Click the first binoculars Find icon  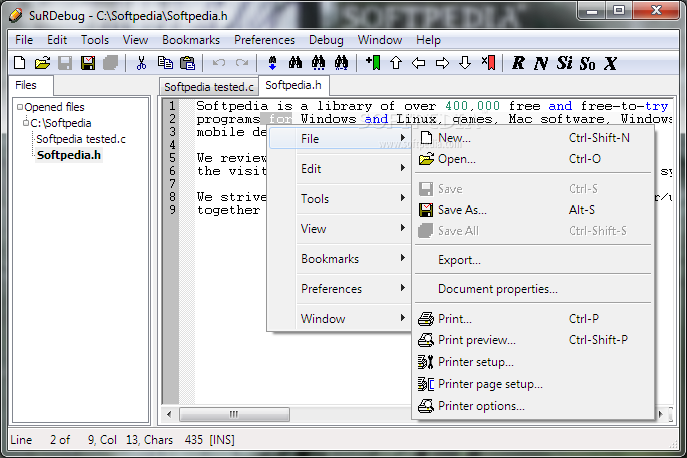pos(295,63)
